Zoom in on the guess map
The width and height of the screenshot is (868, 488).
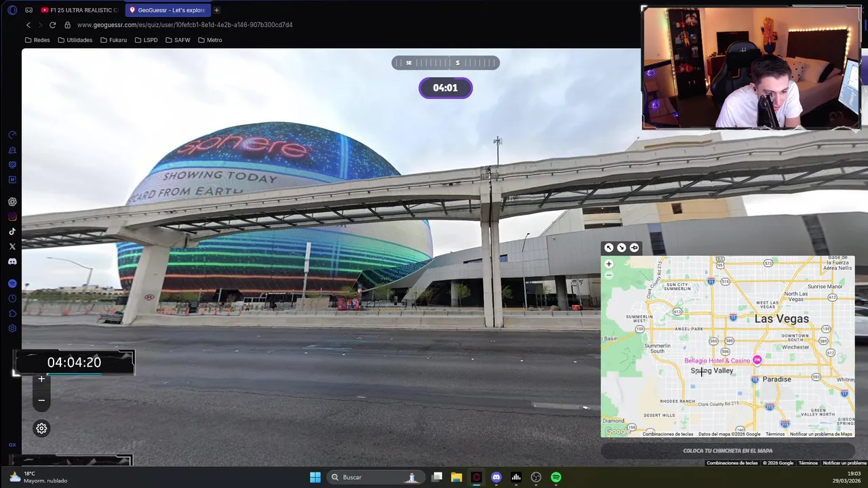pyautogui.click(x=609, y=264)
